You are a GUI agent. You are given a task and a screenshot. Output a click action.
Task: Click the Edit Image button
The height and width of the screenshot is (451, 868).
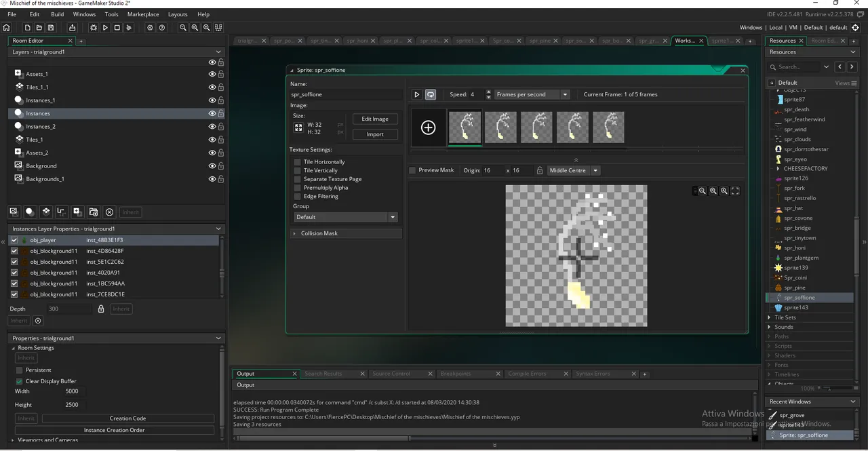click(x=375, y=119)
